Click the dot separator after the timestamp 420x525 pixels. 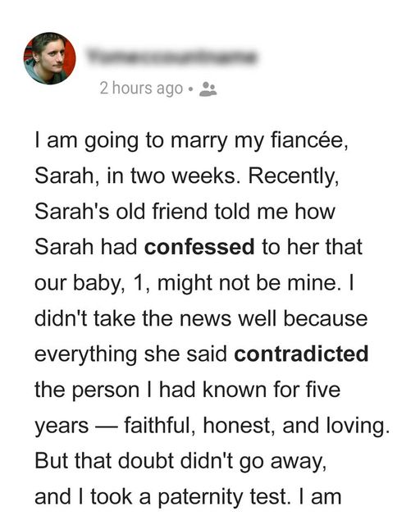(191, 89)
